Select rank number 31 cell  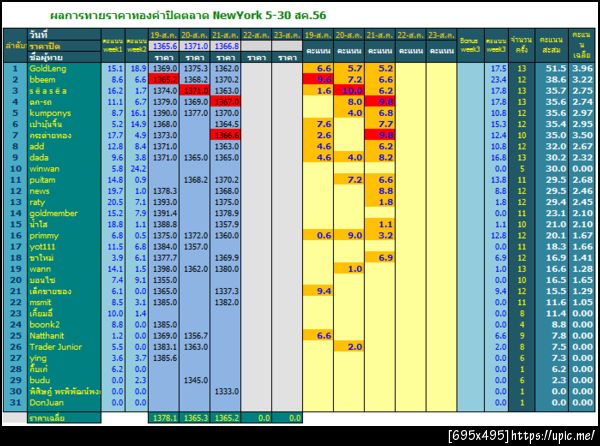pyautogui.click(x=15, y=402)
